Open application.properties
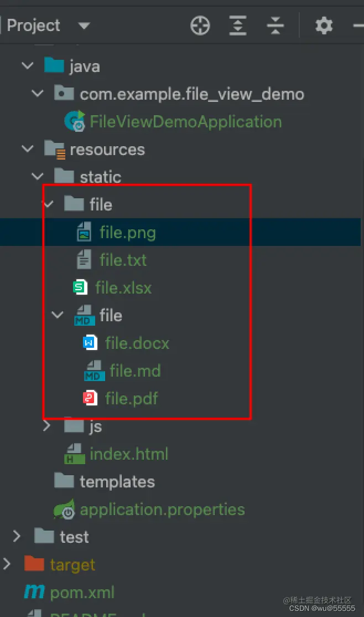 pos(162,510)
